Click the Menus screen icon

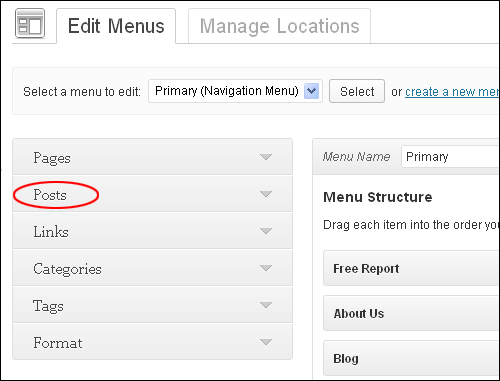point(30,23)
